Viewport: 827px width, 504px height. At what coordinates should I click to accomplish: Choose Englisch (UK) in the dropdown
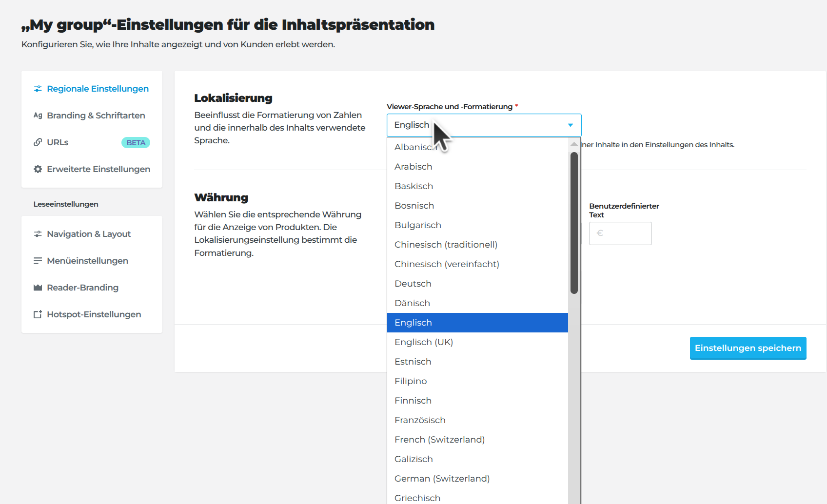pos(424,342)
